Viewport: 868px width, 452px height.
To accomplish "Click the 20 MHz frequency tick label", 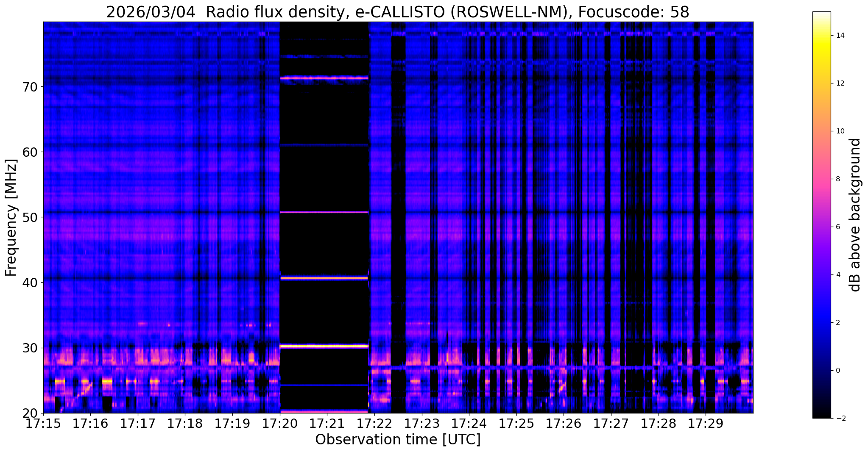I will click(x=30, y=413).
